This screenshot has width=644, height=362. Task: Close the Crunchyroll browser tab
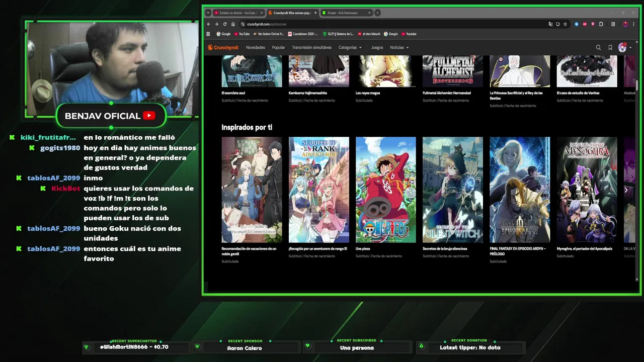(315, 13)
